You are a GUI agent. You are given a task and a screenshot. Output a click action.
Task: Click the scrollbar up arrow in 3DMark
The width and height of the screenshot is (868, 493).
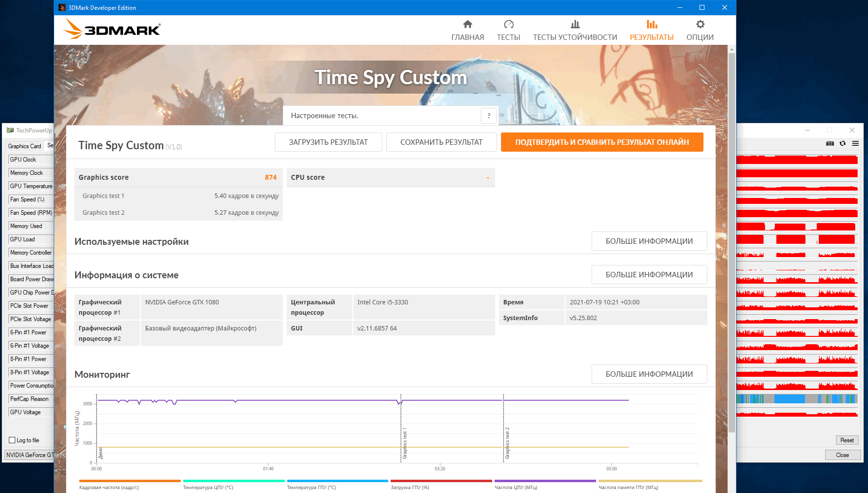point(732,49)
